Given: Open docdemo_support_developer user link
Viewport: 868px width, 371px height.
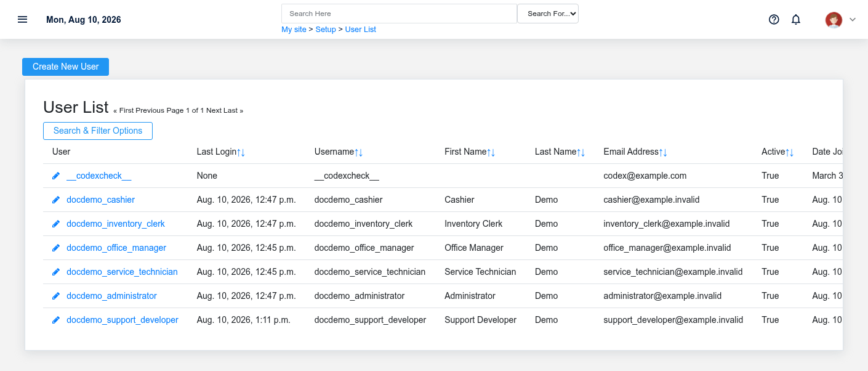Looking at the screenshot, I should (123, 320).
